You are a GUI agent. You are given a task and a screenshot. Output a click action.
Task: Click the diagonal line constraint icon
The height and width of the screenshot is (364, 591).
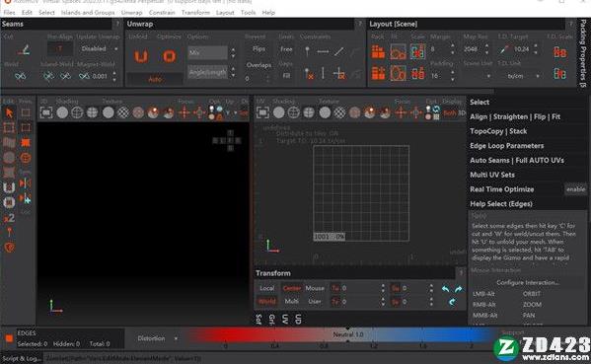(338, 51)
